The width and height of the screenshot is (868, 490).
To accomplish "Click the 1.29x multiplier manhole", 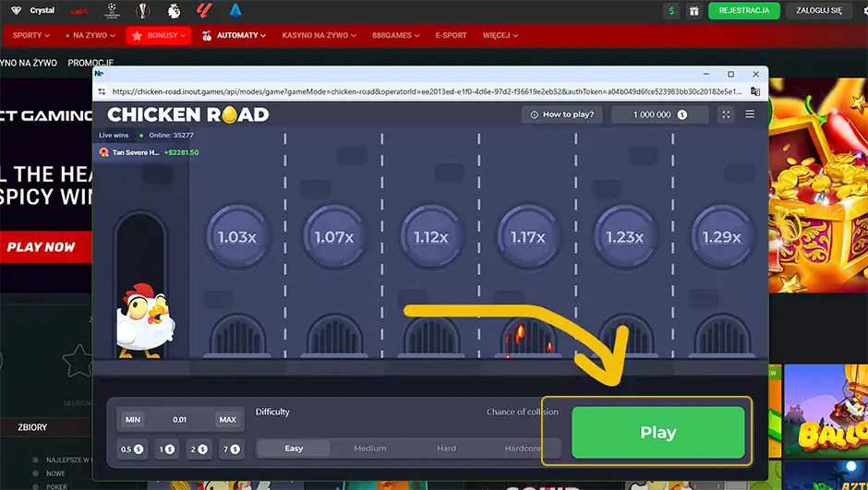I will [721, 237].
